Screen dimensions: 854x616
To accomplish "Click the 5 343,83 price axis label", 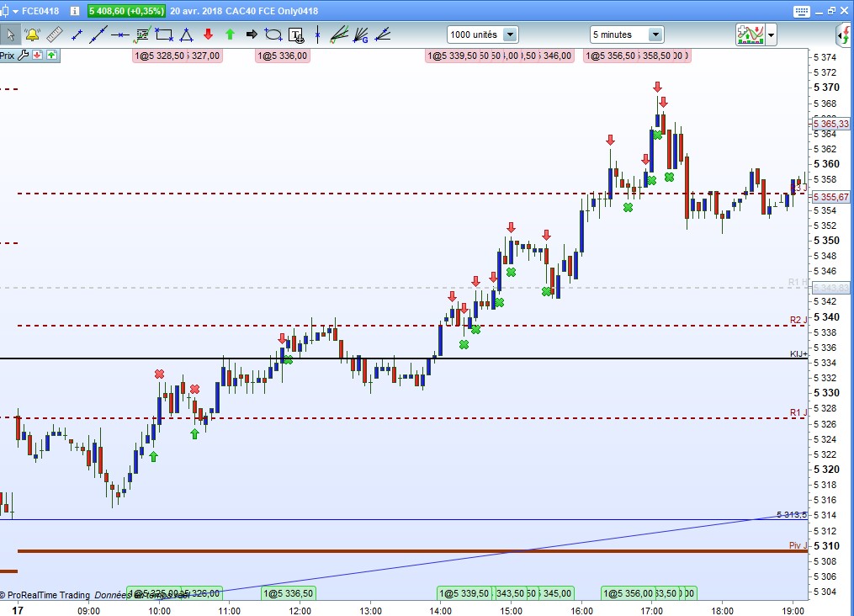I will pos(831,288).
